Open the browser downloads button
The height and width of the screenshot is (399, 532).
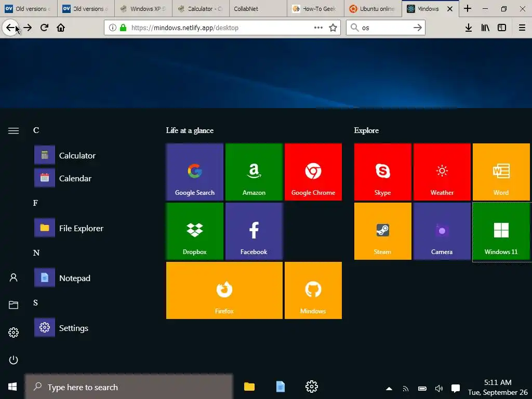(x=469, y=28)
